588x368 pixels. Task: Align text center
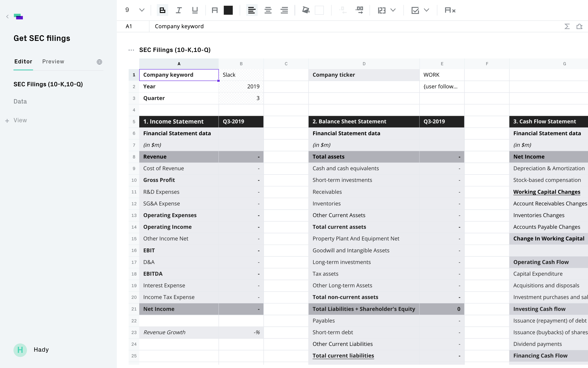pyautogui.click(x=268, y=10)
